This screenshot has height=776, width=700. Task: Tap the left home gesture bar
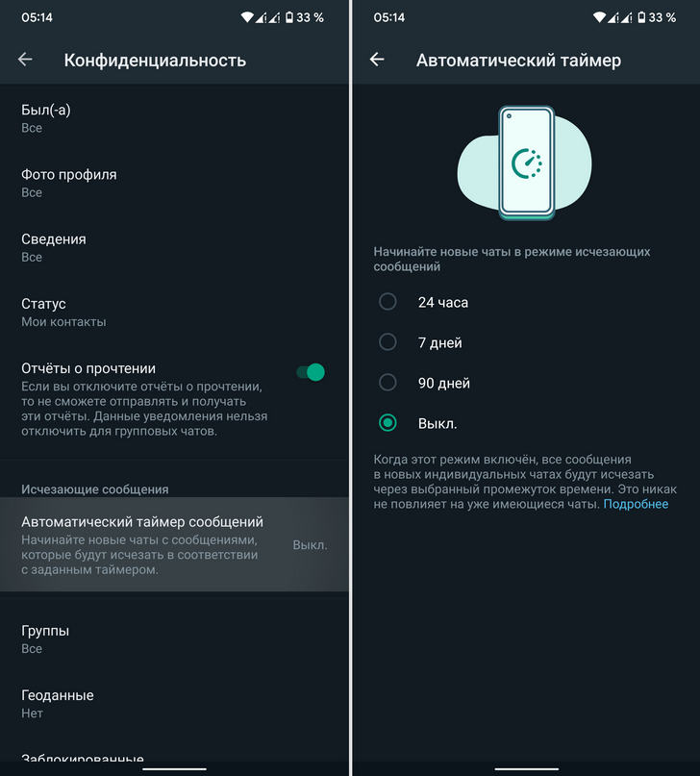(175, 769)
